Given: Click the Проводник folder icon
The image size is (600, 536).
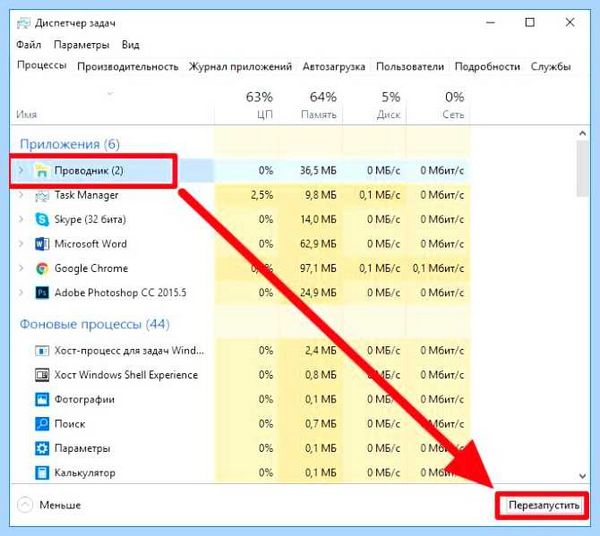Looking at the screenshot, I should pos(41,171).
